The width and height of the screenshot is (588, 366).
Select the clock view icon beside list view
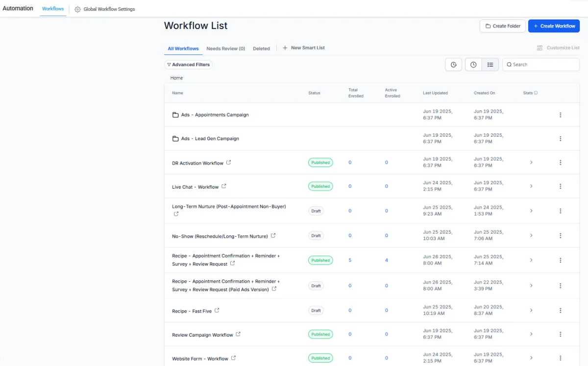click(473, 65)
